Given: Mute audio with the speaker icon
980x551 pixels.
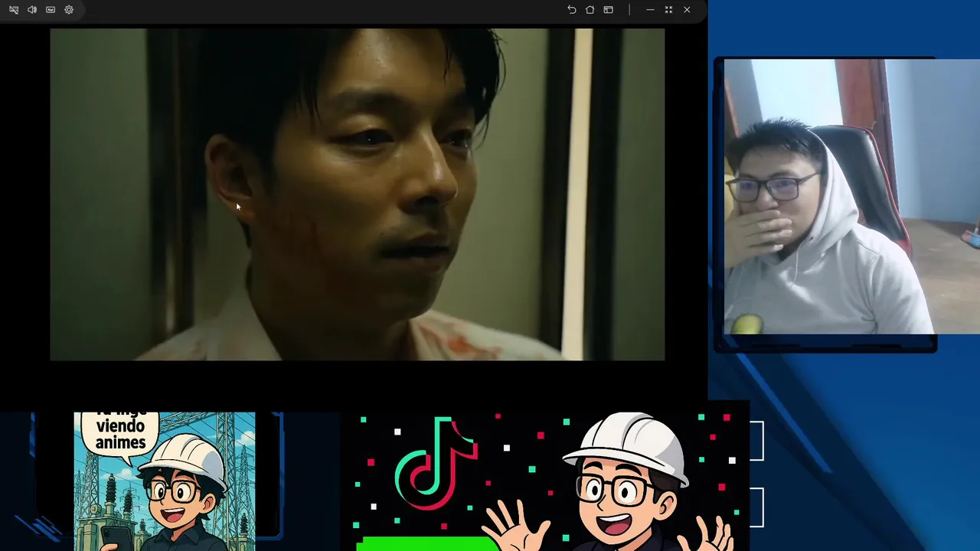Looking at the screenshot, I should 32,10.
